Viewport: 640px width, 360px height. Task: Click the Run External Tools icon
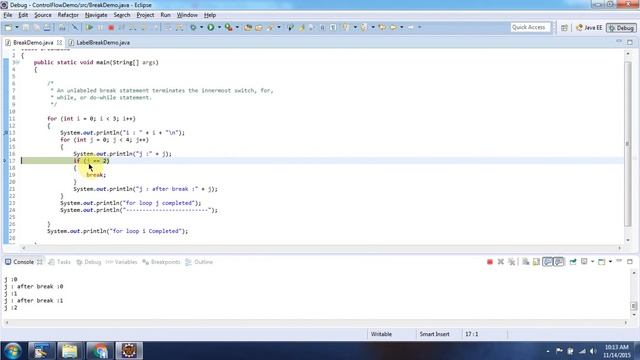click(x=229, y=27)
